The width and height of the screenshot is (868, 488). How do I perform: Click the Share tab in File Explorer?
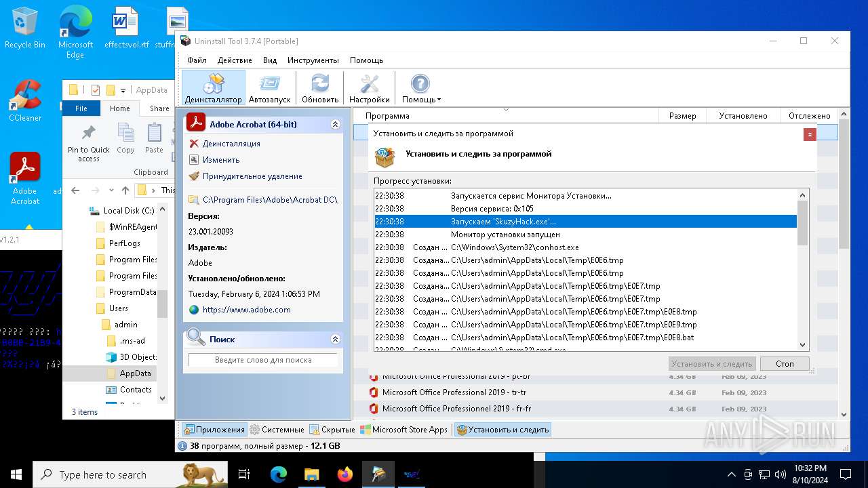coord(159,108)
